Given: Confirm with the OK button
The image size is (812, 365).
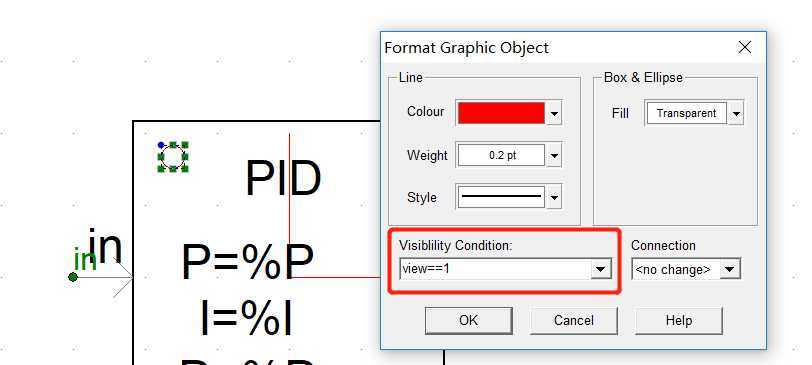Looking at the screenshot, I should [x=469, y=320].
